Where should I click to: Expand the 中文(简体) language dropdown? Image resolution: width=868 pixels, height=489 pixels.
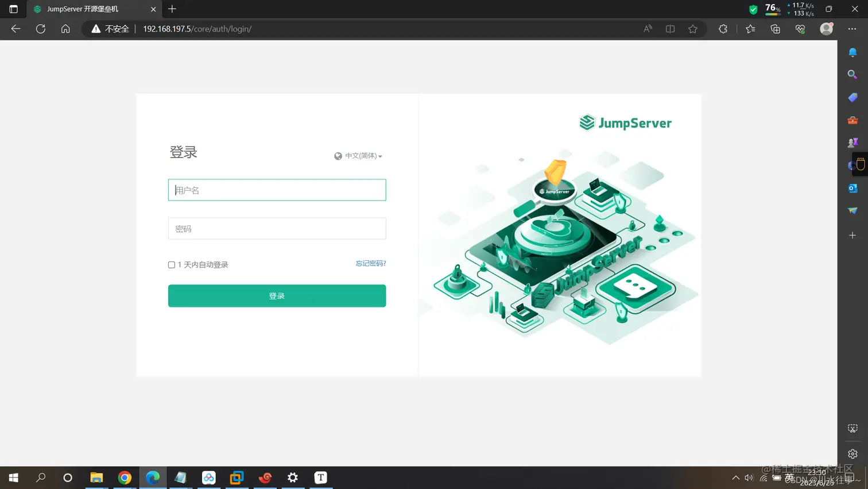(358, 156)
